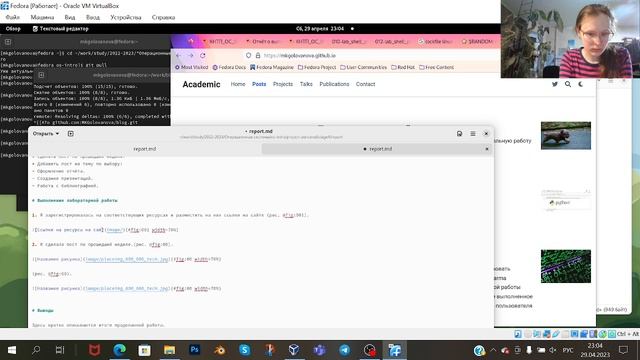Open the Вид menu in VirtualBox
This screenshot has height=360, width=640.
(69, 18)
